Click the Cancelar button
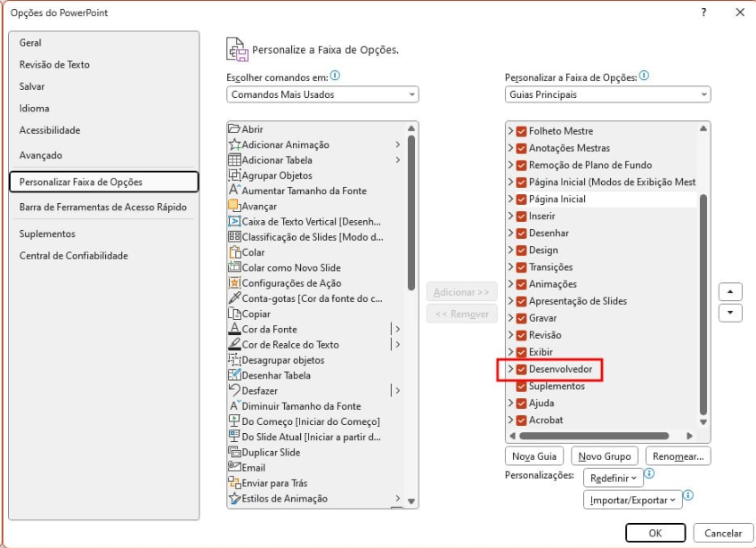 tap(723, 533)
